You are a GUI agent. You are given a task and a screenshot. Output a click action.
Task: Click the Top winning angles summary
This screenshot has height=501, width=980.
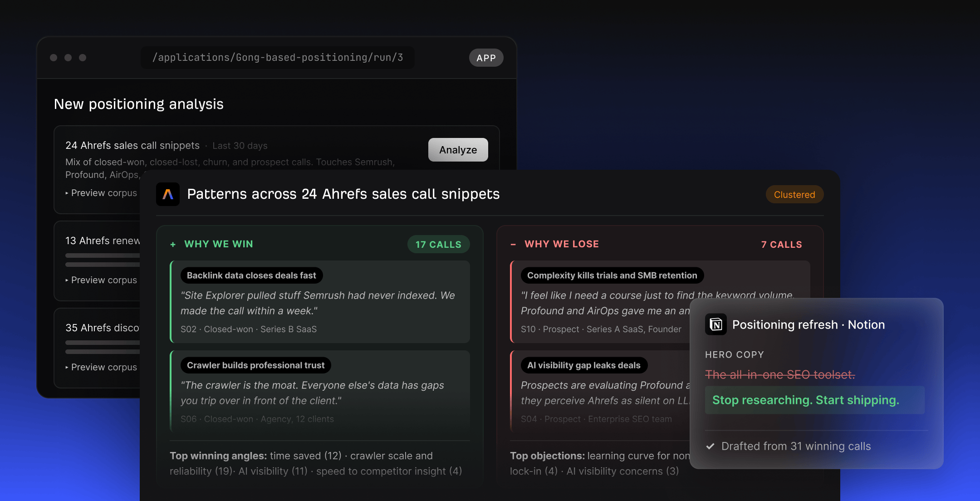pyautogui.click(x=316, y=463)
